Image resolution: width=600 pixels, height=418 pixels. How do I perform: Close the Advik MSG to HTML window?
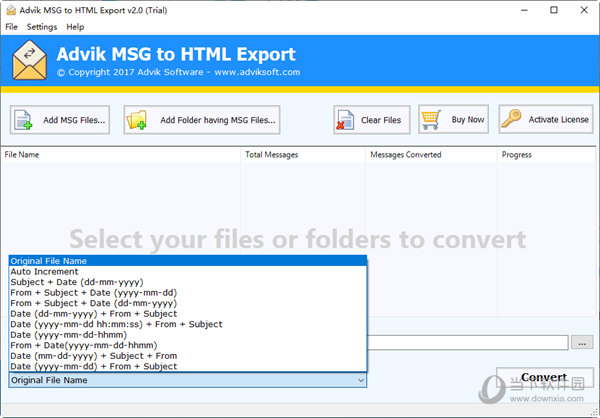click(x=584, y=10)
